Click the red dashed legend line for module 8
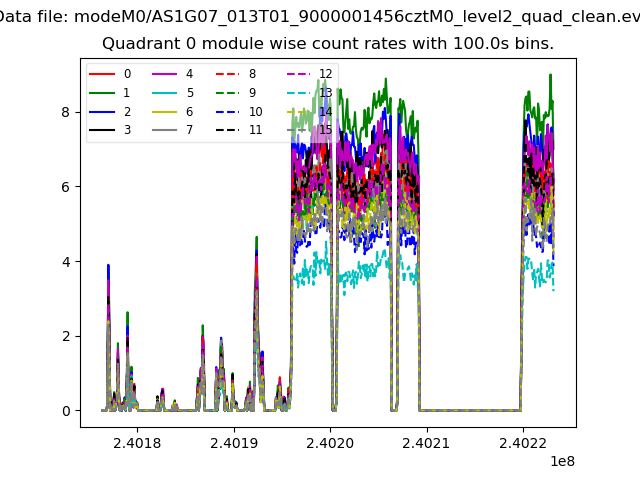640x480 pixels. 228,74
